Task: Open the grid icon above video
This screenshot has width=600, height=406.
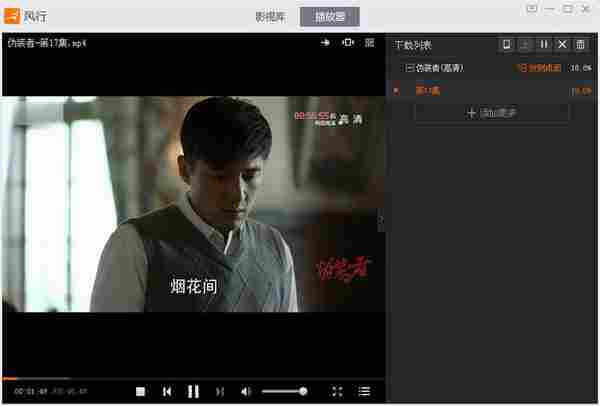Action: [x=369, y=42]
